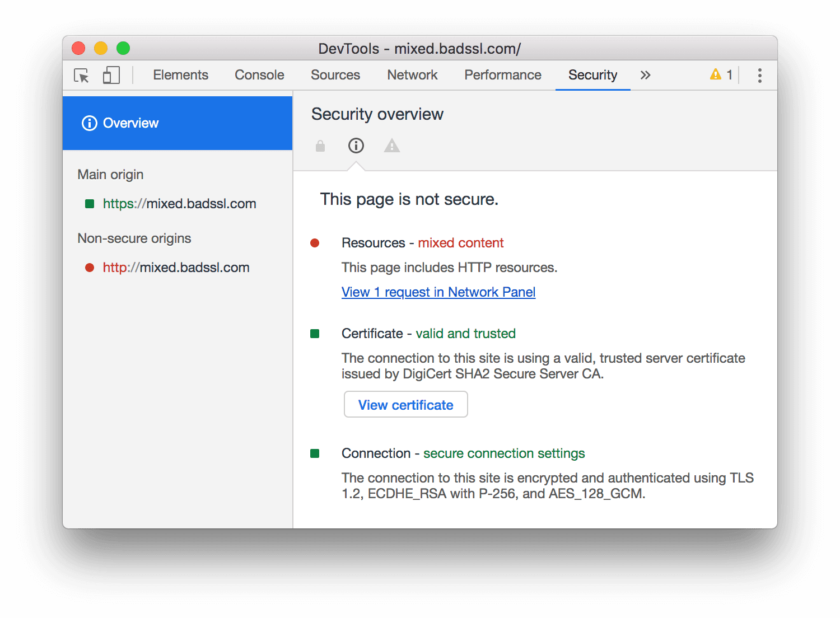Open the DevTools customization three-dot menu

click(759, 75)
